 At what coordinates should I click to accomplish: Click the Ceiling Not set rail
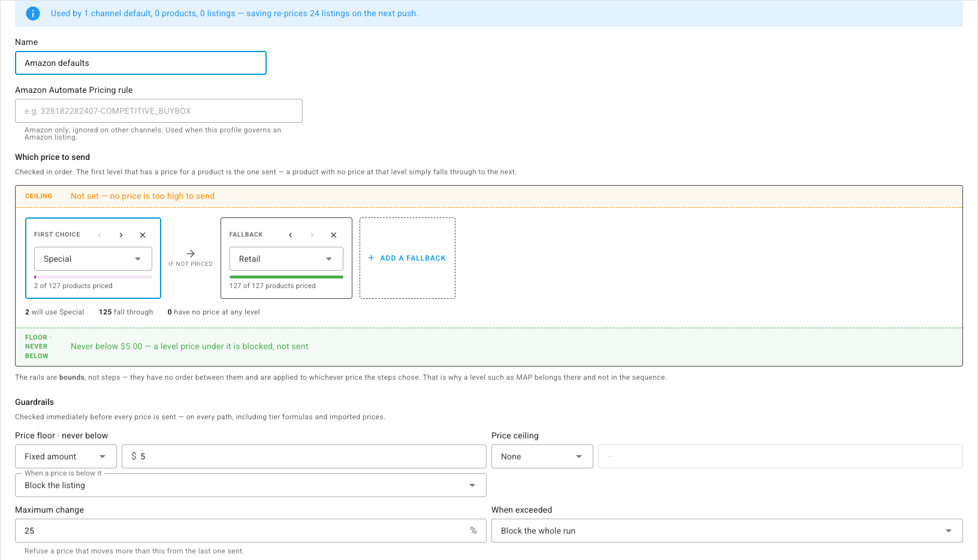tap(489, 196)
